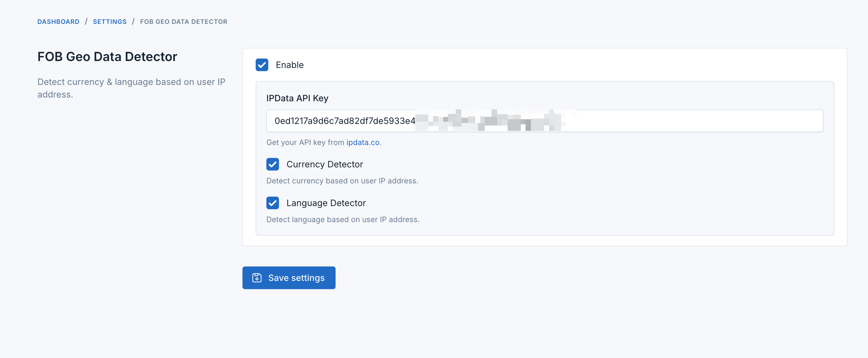
Task: Click the 'Get your API key from' text
Action: pos(305,142)
